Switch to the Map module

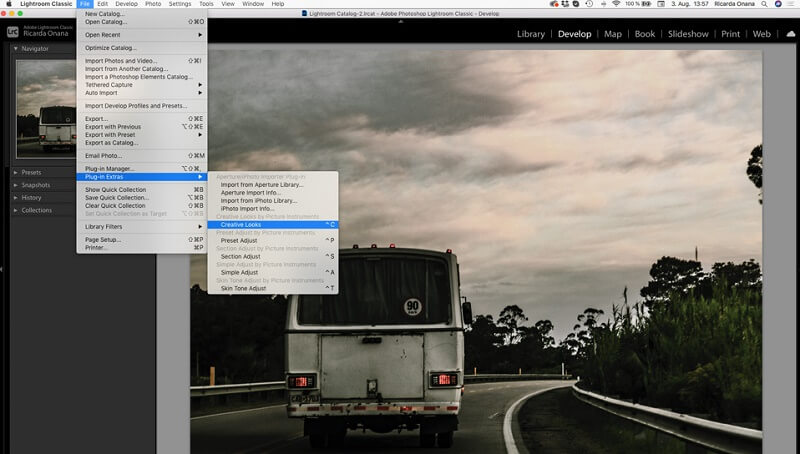(613, 34)
